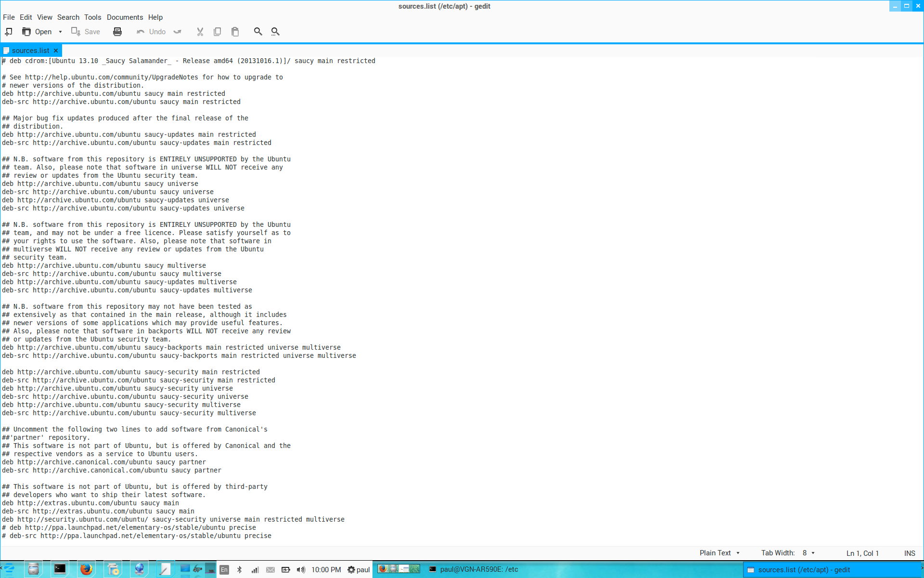The image size is (924, 578).
Task: Toggle INS insert mode indicator
Action: [909, 553]
